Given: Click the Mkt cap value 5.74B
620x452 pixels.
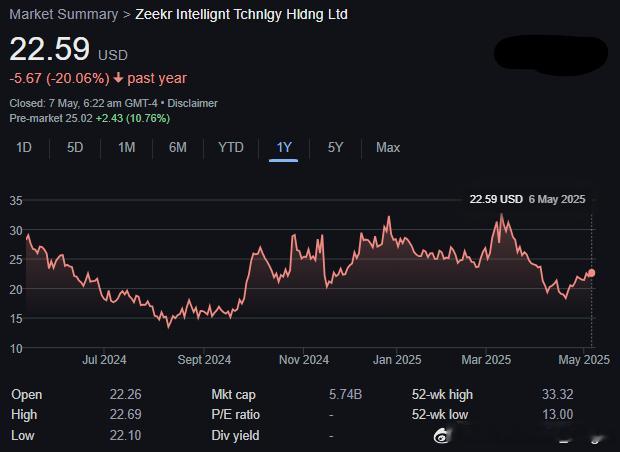Looking at the screenshot, I should (x=345, y=394).
